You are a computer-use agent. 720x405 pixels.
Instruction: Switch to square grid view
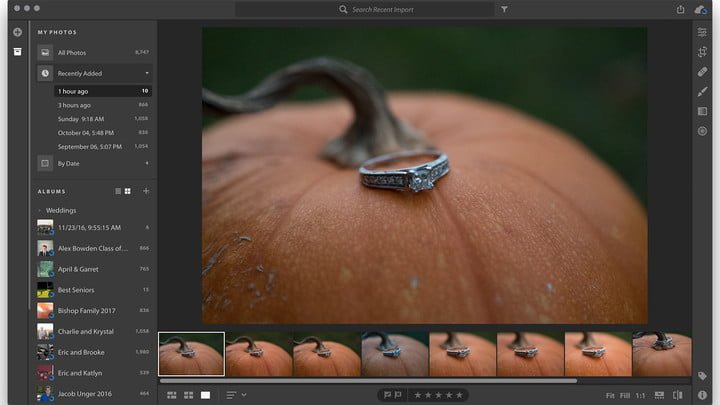click(188, 395)
